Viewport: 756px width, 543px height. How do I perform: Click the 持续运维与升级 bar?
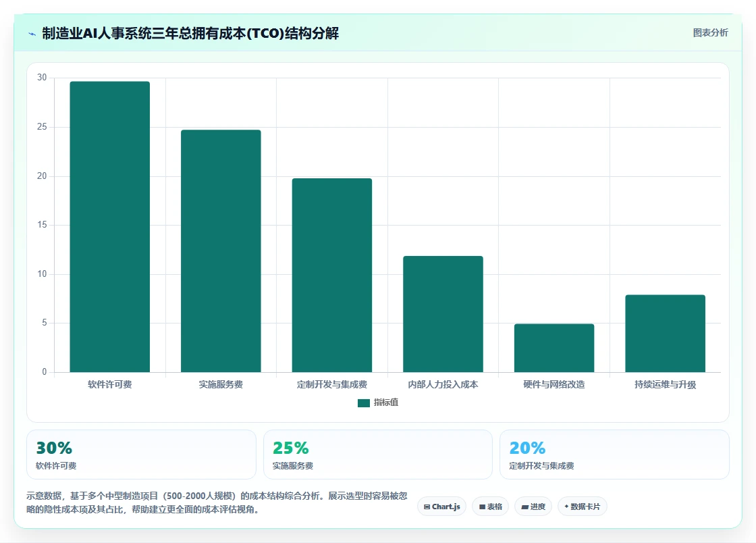666,334
